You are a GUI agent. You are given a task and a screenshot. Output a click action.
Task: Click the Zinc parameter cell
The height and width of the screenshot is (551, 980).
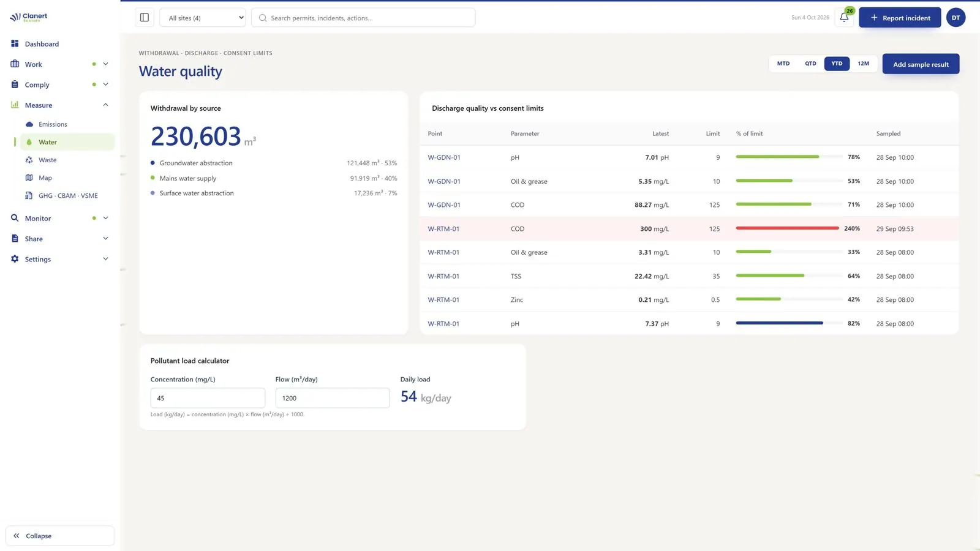point(517,300)
